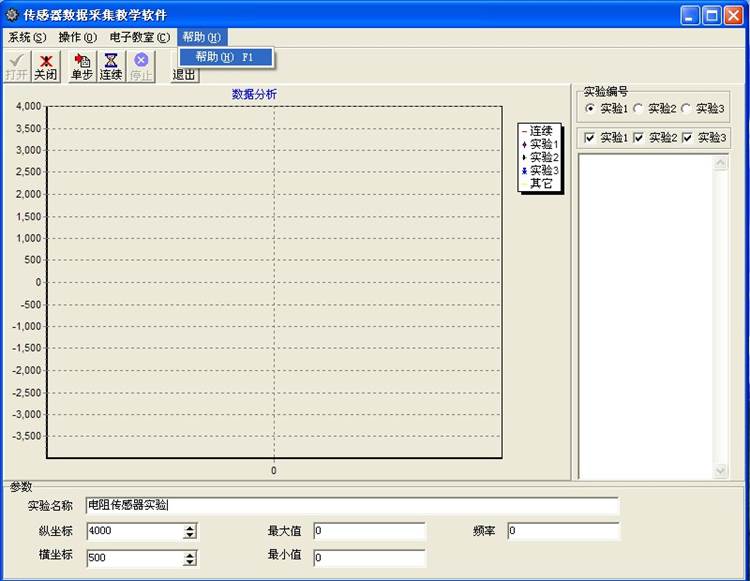Click the 退出 (Exit) toolbar button
Viewport: 750px width, 581px height.
(x=184, y=74)
